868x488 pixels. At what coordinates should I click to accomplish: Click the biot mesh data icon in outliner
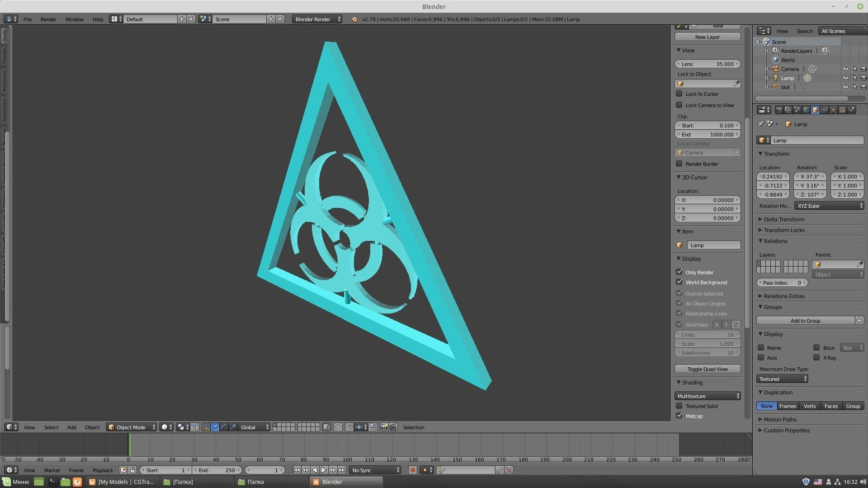click(x=803, y=87)
